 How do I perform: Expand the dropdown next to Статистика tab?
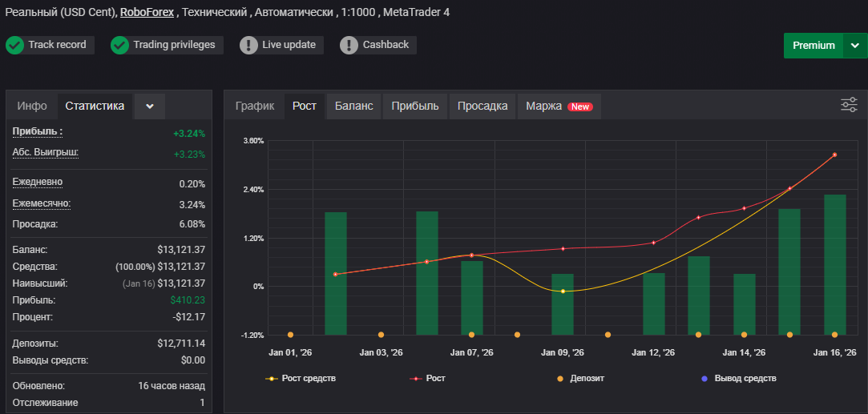(x=149, y=107)
